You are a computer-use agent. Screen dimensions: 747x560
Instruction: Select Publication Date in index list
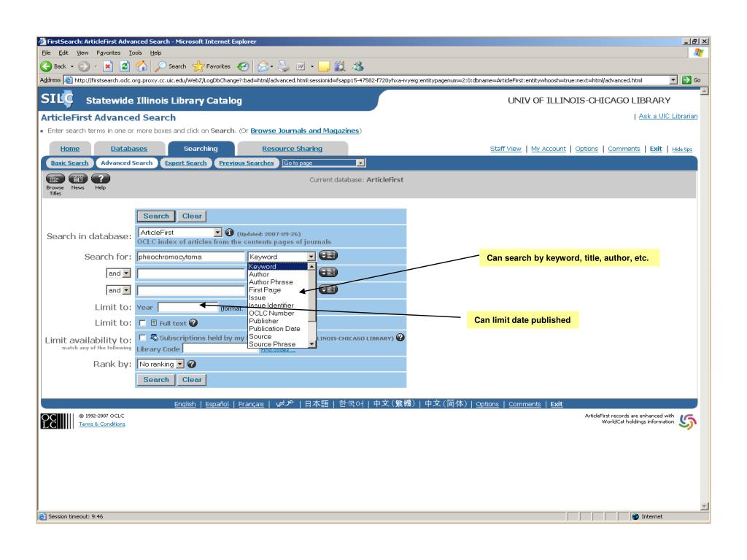[278, 329]
